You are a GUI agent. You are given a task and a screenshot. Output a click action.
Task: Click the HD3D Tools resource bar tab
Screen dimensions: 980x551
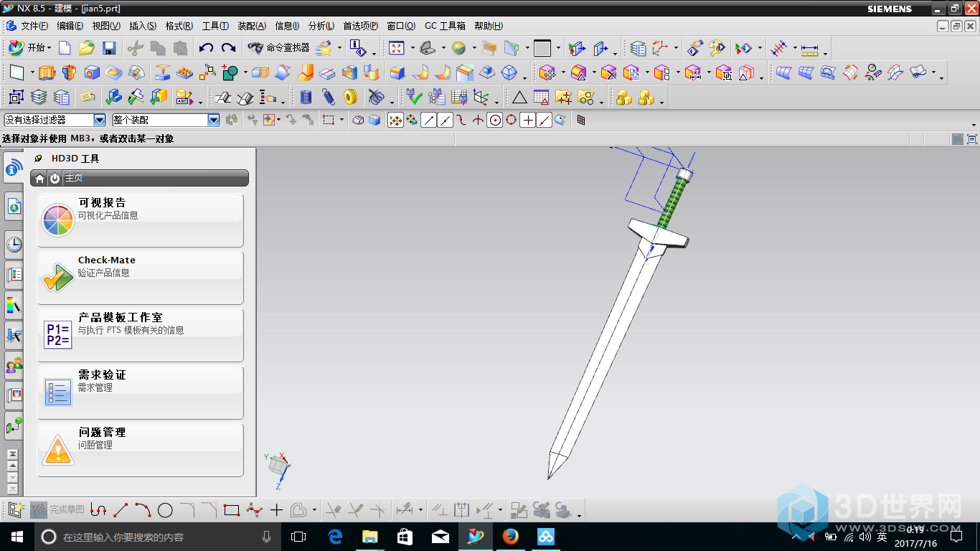pos(13,169)
